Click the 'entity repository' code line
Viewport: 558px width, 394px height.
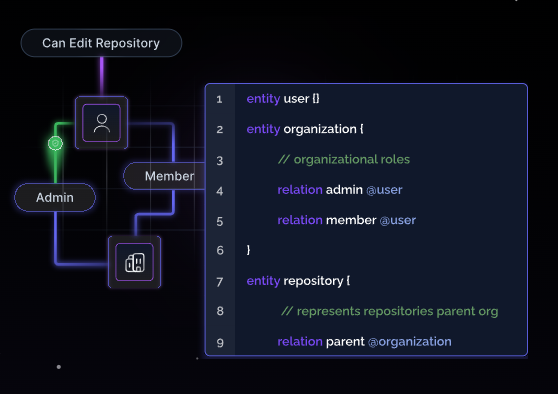pyautogui.click(x=298, y=281)
